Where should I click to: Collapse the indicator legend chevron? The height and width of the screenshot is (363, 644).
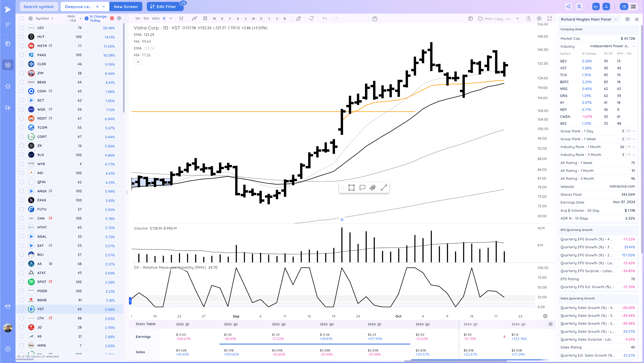pos(138,62)
